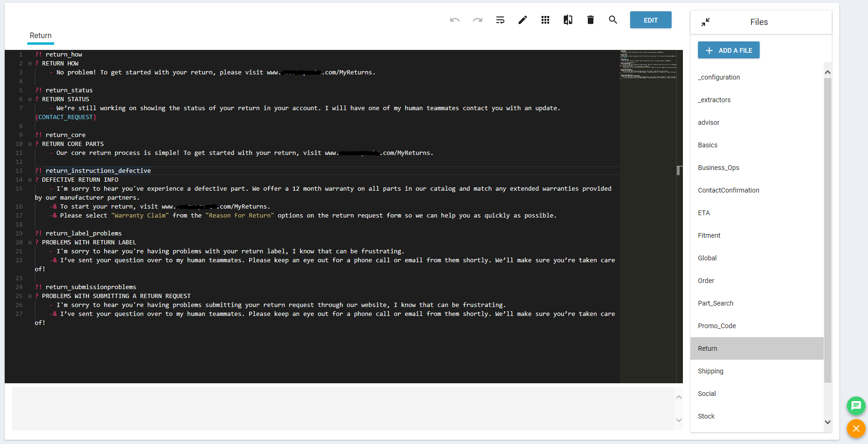
Task: Click the redo arrow icon
Action: [x=478, y=20]
